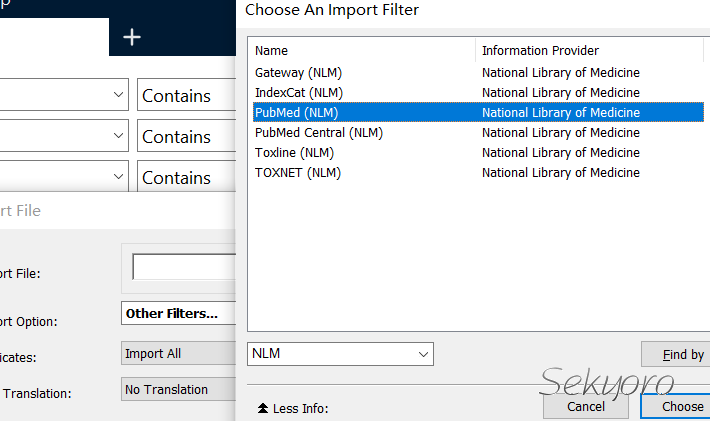This screenshot has width=710, height=421.
Task: Open Other Filters import option dropdown
Action: pos(178,314)
